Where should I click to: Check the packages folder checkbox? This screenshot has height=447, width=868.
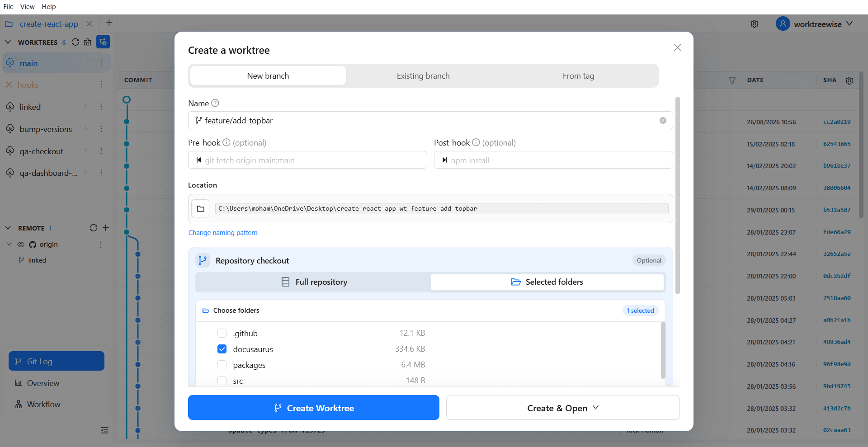(222, 365)
